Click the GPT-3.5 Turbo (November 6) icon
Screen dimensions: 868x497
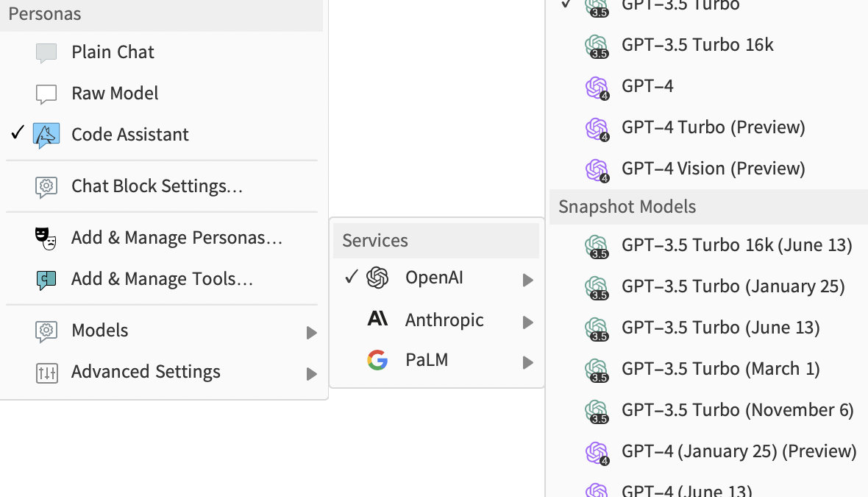(x=597, y=411)
